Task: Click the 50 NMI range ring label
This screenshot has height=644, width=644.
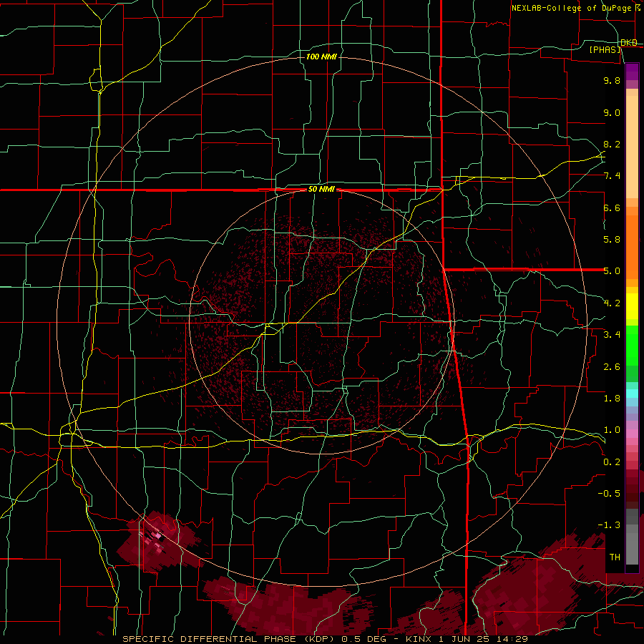Action: pyautogui.click(x=321, y=190)
